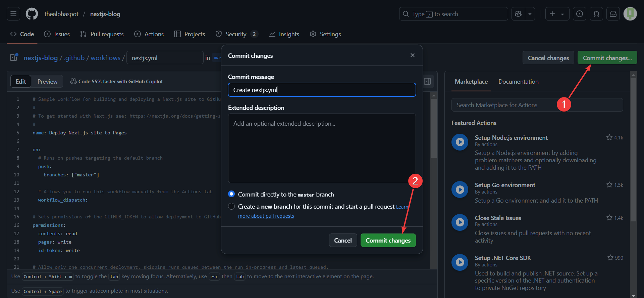Screen dimensions: 644x298
Task: Open the Projects tab
Action: point(190,34)
